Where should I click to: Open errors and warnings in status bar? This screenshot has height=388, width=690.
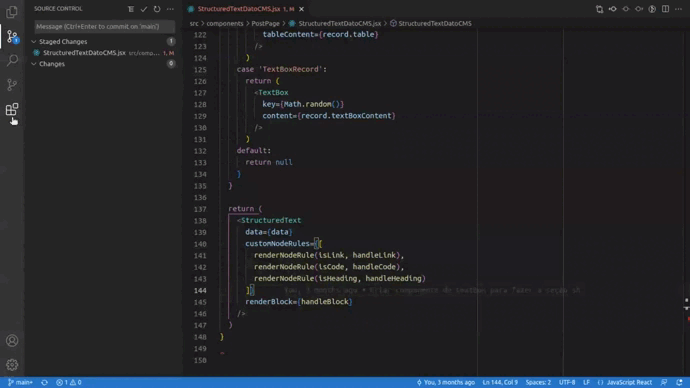(x=69, y=382)
